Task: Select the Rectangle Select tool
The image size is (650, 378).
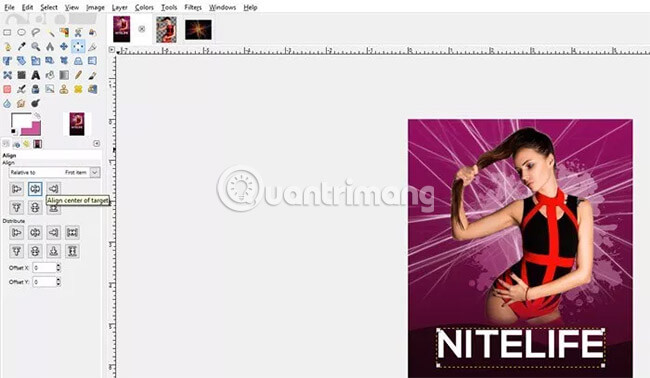Action: point(7,32)
